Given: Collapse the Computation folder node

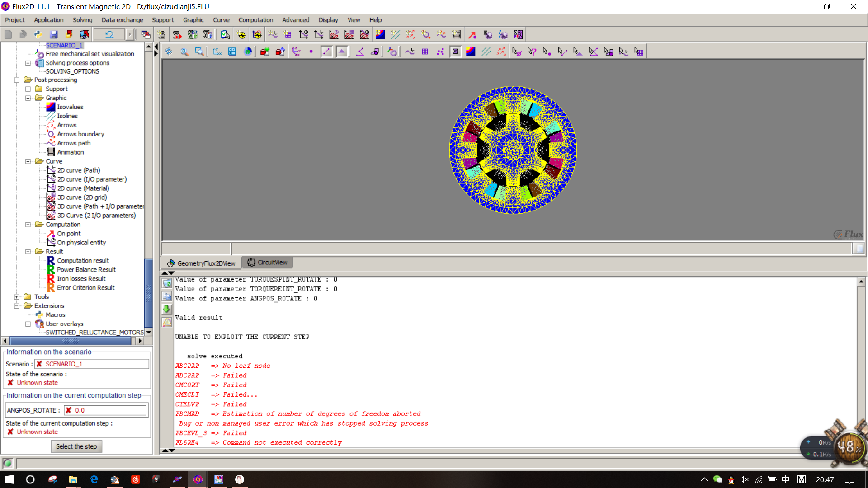Looking at the screenshot, I should tap(28, 225).
